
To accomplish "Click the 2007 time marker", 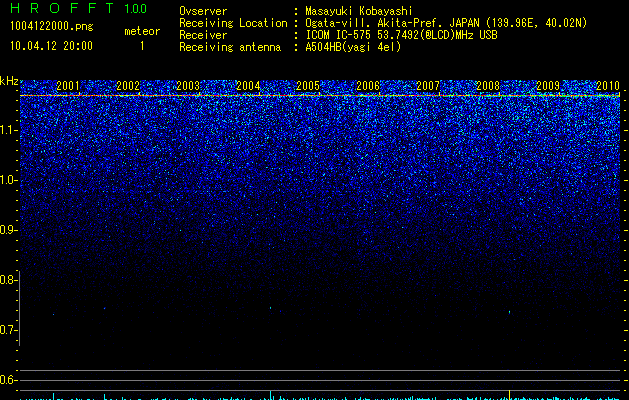I will click(x=428, y=85).
